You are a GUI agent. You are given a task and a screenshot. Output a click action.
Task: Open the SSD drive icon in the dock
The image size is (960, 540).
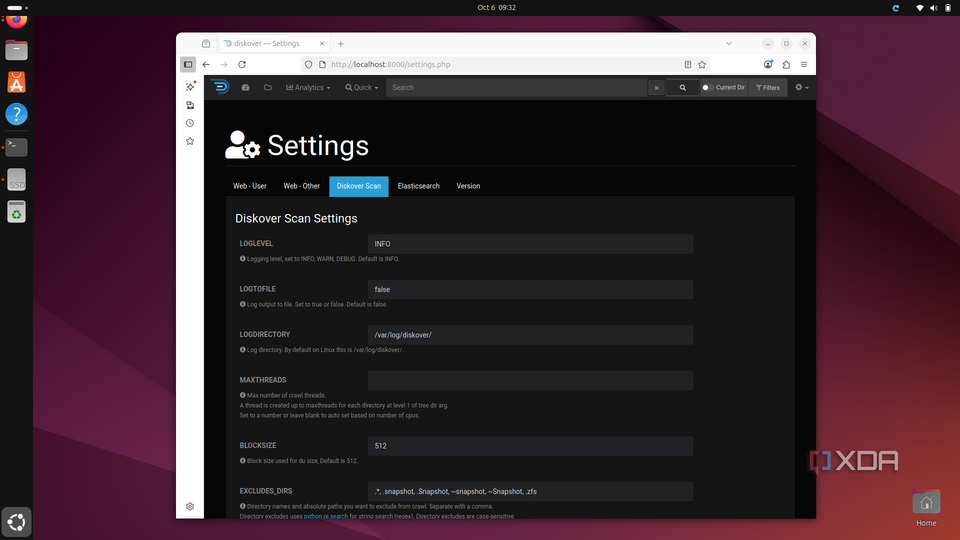[17, 179]
